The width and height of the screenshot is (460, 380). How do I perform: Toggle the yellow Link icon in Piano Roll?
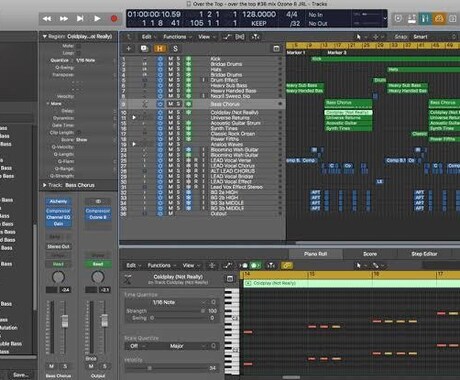tap(287, 266)
